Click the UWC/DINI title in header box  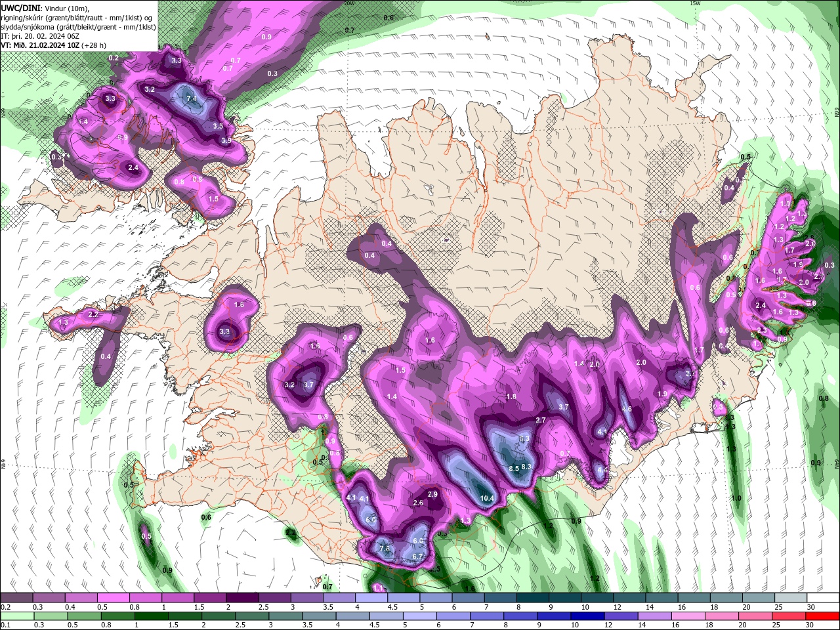pos(21,7)
